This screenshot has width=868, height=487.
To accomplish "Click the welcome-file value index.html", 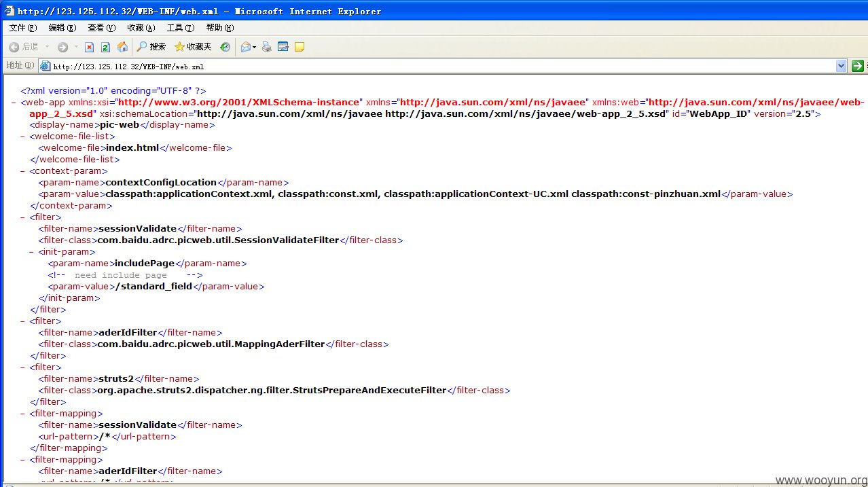I will coord(132,148).
